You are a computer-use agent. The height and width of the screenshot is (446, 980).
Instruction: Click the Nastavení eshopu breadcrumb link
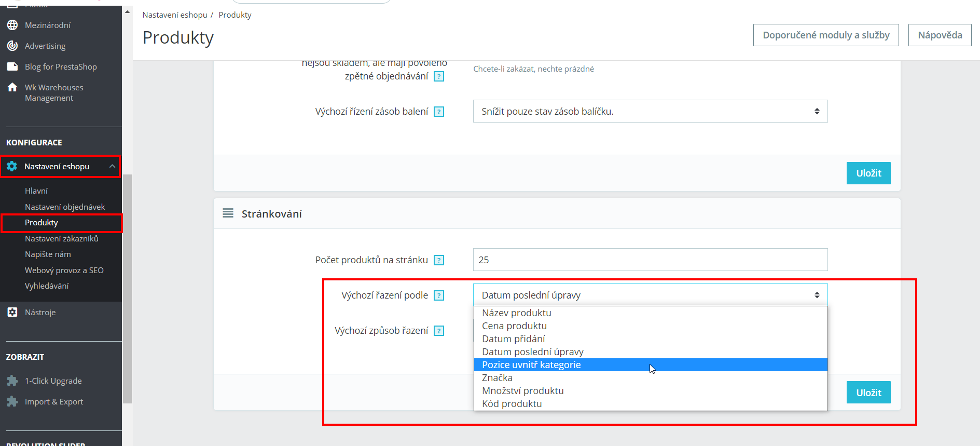[x=175, y=15]
